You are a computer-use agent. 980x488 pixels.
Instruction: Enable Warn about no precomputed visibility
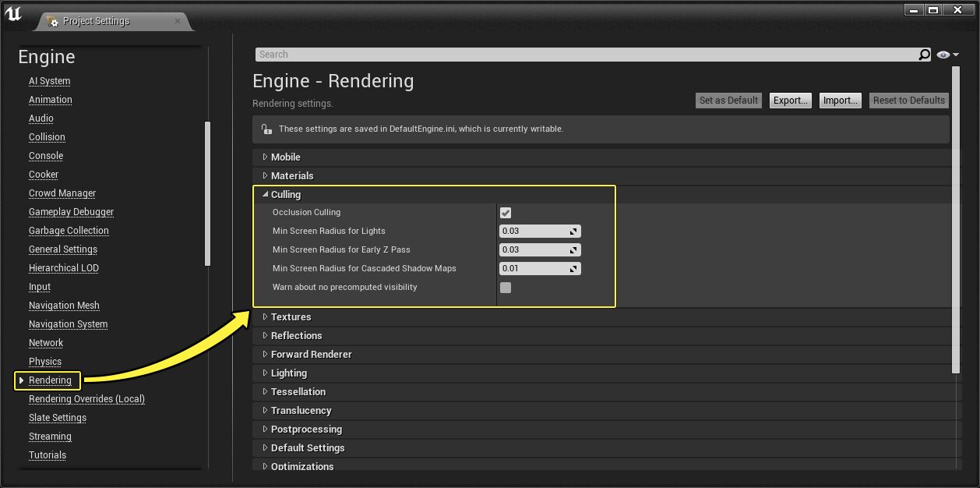pyautogui.click(x=506, y=288)
